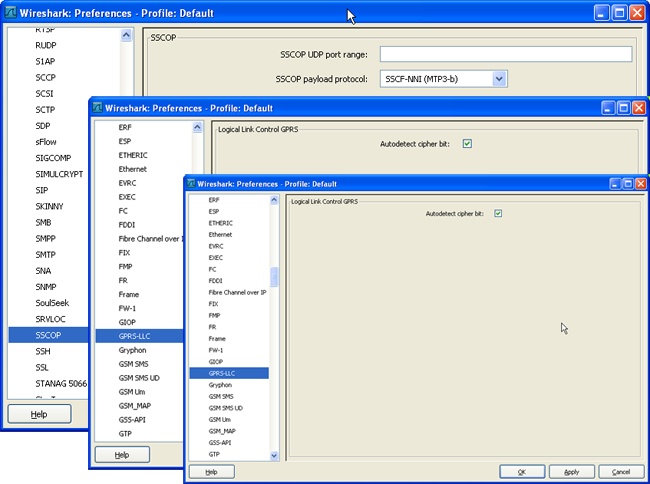Select SCTP in the back window list
Image resolution: width=650 pixels, height=484 pixels.
click(45, 110)
